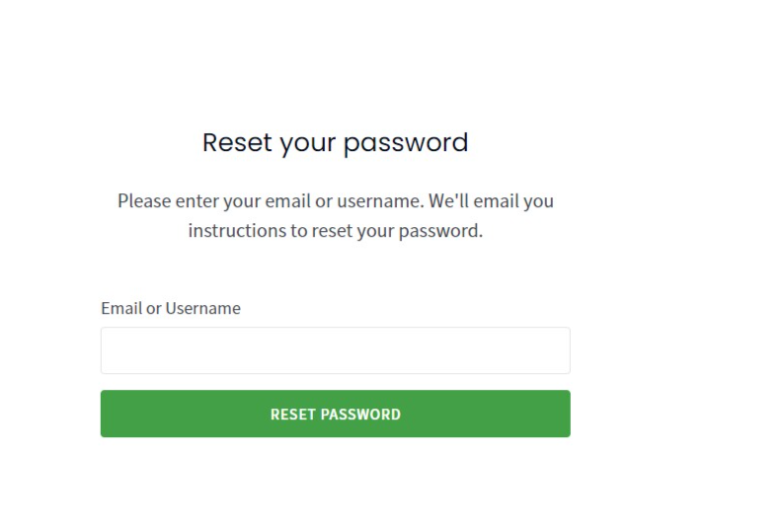The image size is (784, 532).
Task: Click the "We'll email you" sentence
Action: click(491, 201)
